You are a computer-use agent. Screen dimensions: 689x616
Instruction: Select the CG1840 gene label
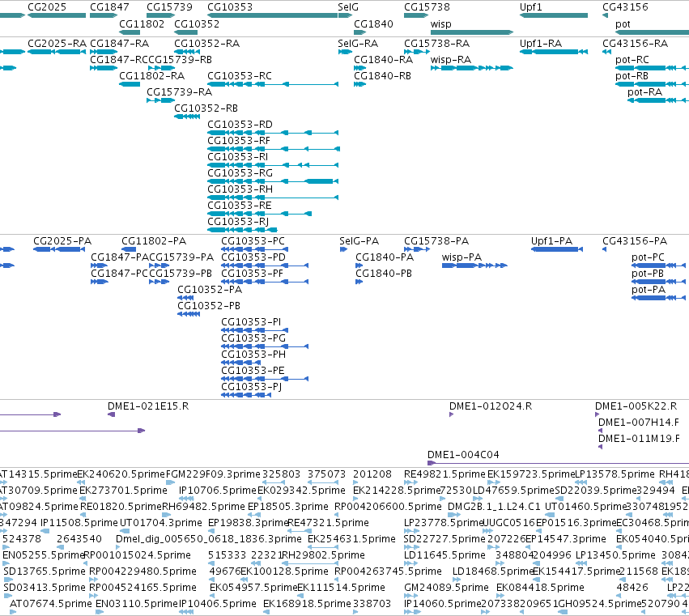373,23
